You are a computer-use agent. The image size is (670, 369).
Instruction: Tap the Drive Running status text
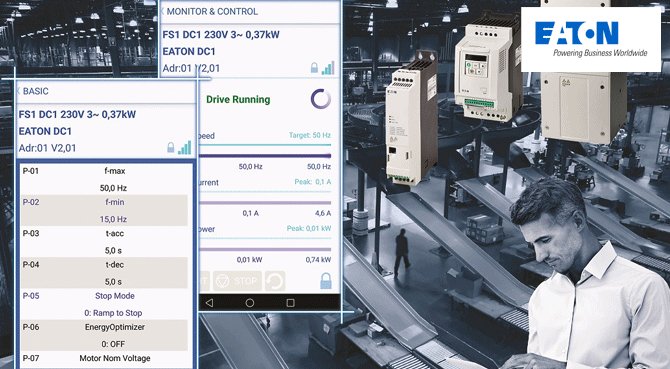pyautogui.click(x=238, y=100)
